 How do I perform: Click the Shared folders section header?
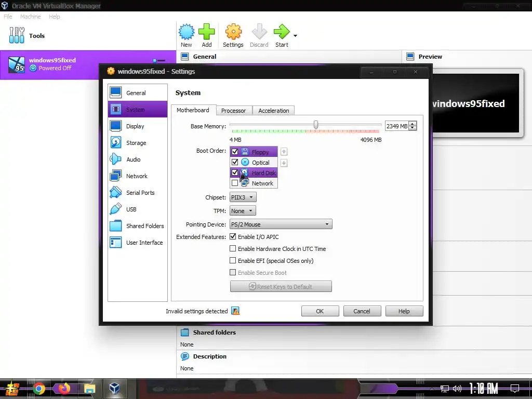coord(214,332)
